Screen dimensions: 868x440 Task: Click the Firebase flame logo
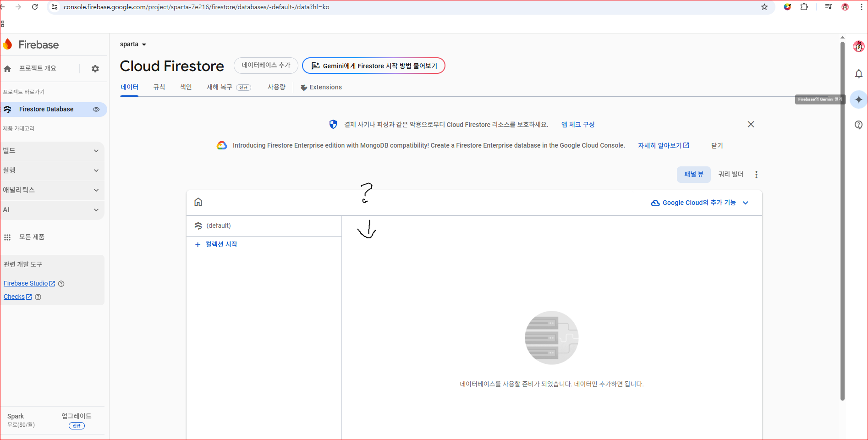7,44
